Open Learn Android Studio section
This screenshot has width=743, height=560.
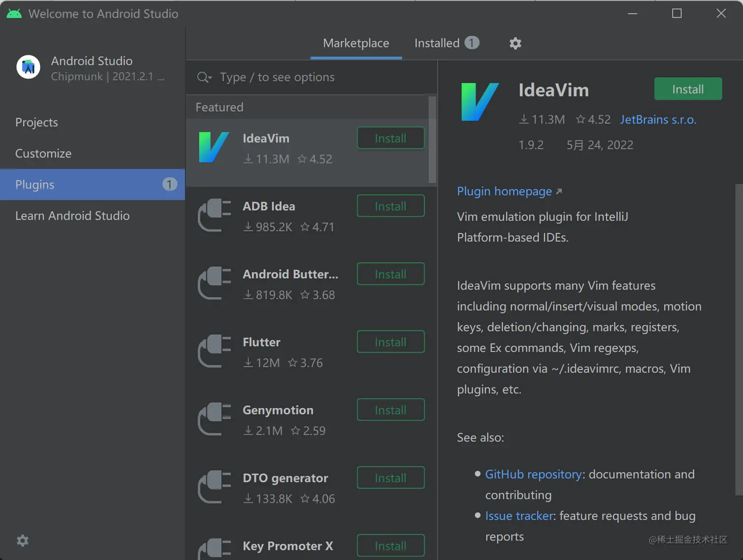coord(92,216)
